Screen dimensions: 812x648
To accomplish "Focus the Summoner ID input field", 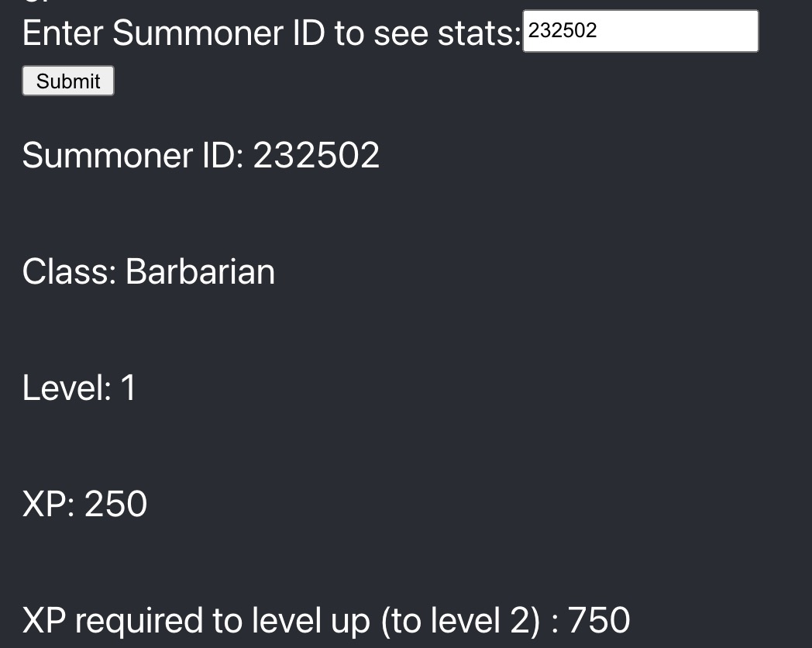I will [x=641, y=31].
